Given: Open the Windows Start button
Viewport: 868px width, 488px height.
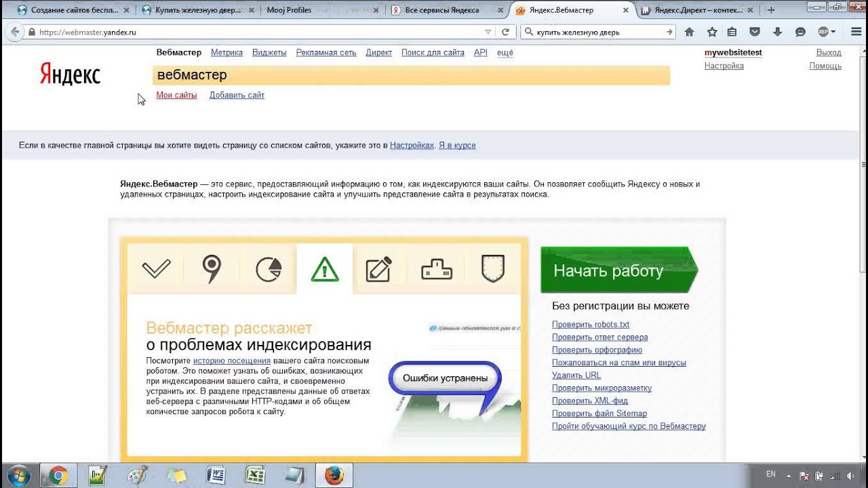Looking at the screenshot, I should pyautogui.click(x=18, y=476).
